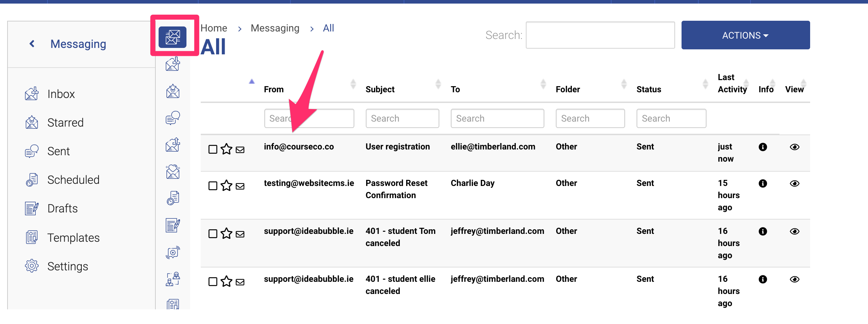Select checkbox for info@courseco.co message
Screen dimensions: 868x324
click(213, 149)
